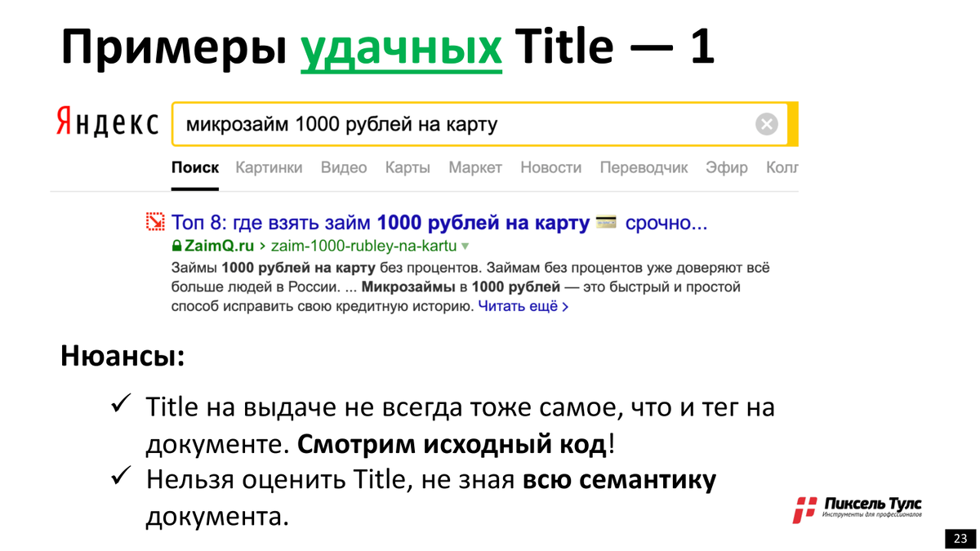Click the green padlock icon before ZaimQ.ru

(176, 245)
